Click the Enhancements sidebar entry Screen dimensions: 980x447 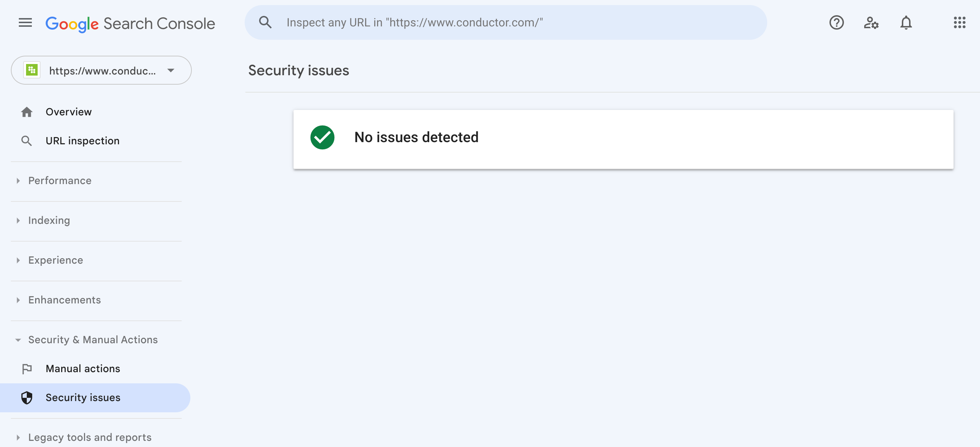[65, 300]
